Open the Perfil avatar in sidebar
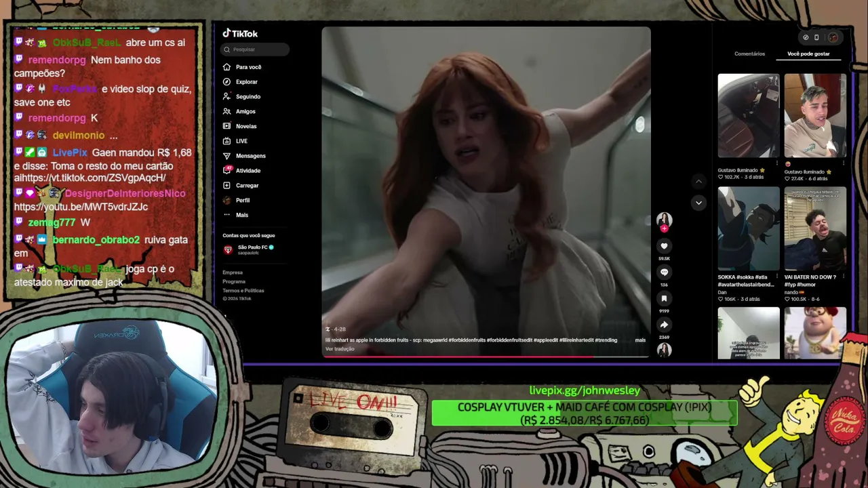Screen dimensions: 868x488 227,200
